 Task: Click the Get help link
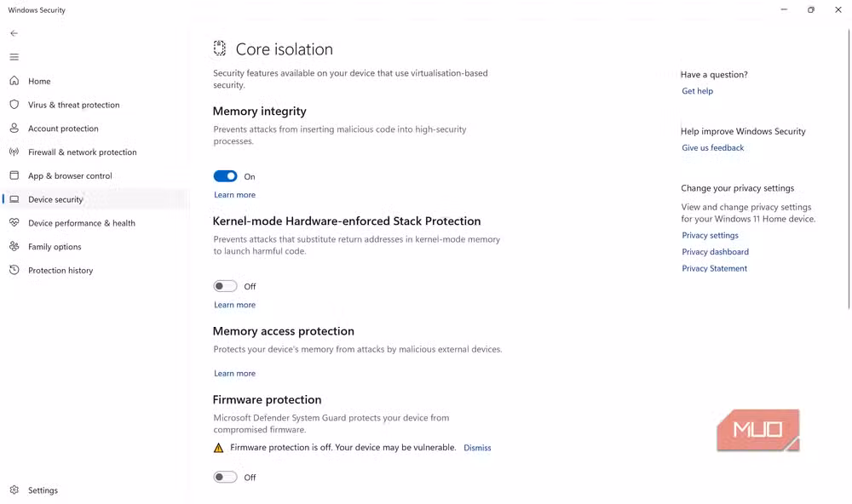coord(697,91)
